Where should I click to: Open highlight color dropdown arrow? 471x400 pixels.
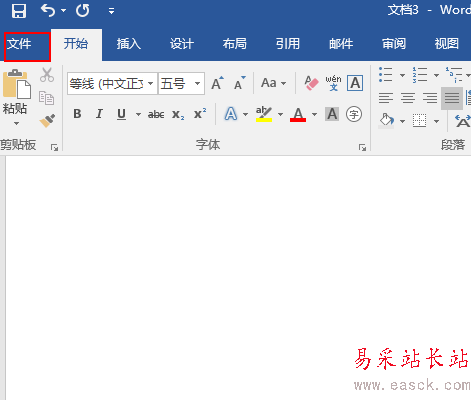(x=281, y=114)
